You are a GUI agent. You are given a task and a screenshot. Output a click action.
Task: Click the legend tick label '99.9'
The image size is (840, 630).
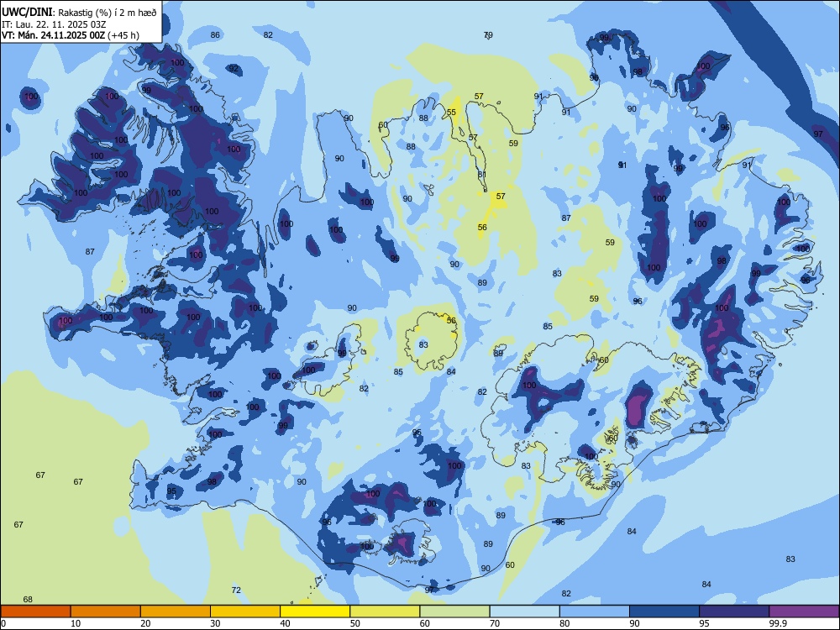[778, 623]
